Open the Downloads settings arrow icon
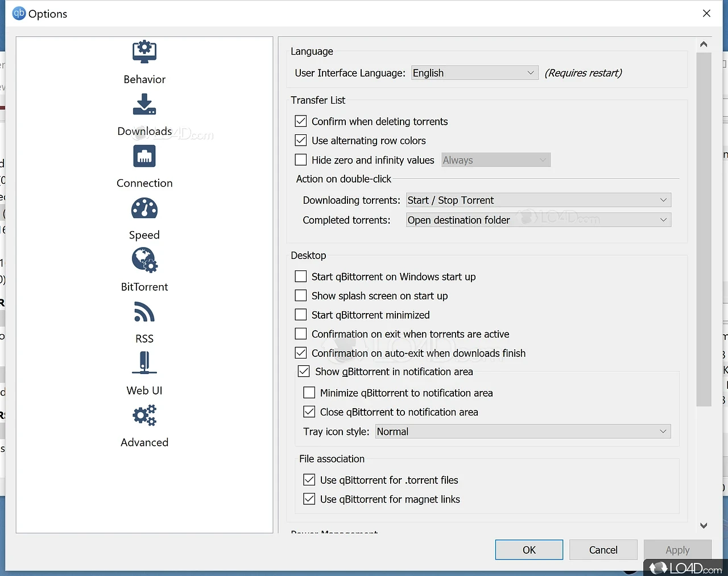 tap(144, 104)
